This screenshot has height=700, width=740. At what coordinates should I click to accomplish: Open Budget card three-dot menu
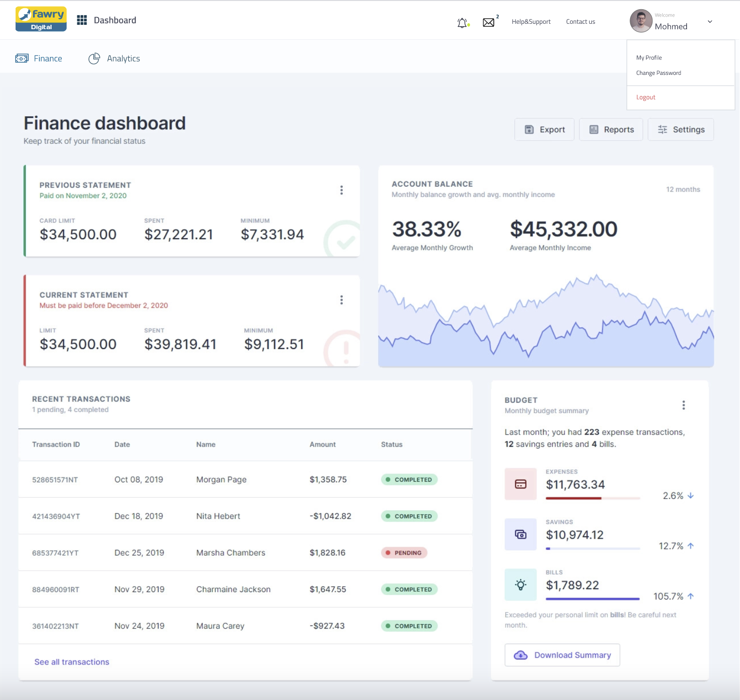684,405
